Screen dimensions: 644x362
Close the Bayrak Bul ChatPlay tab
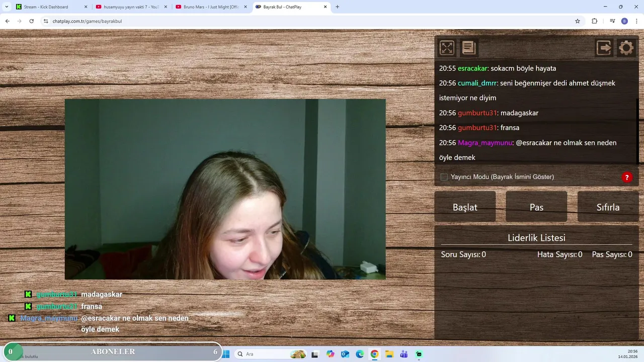pos(325,7)
